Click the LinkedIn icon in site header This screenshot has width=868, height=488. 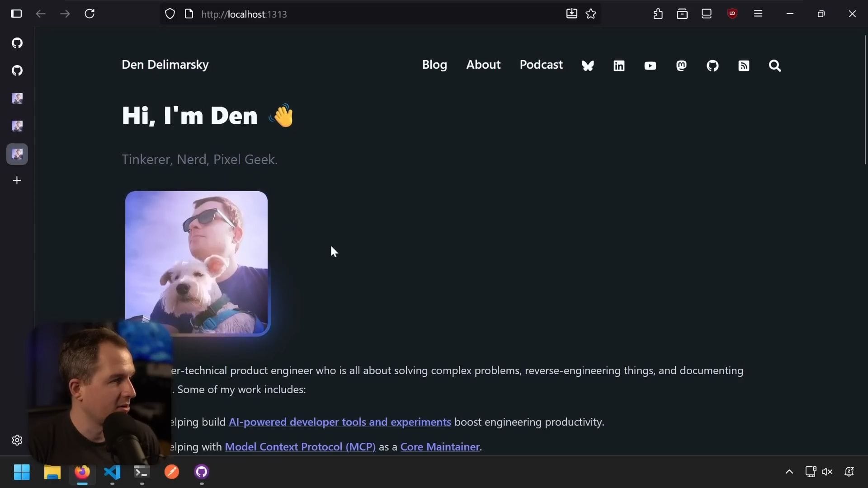point(619,66)
